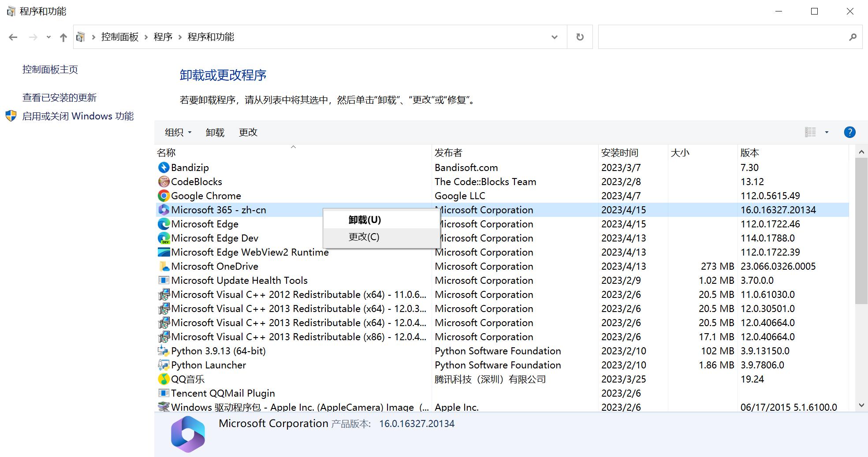This screenshot has height=457, width=868.
Task: Click the large Microsoft 365 logo in details pane
Action: (188, 434)
